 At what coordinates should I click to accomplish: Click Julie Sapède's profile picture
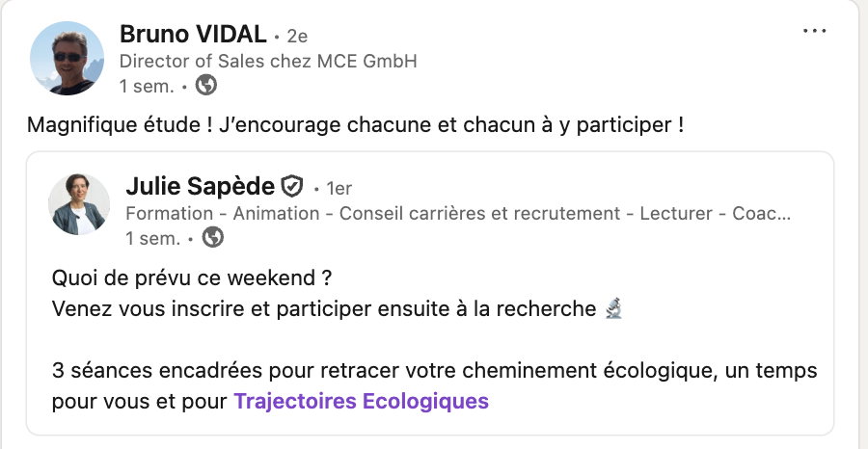[78, 204]
